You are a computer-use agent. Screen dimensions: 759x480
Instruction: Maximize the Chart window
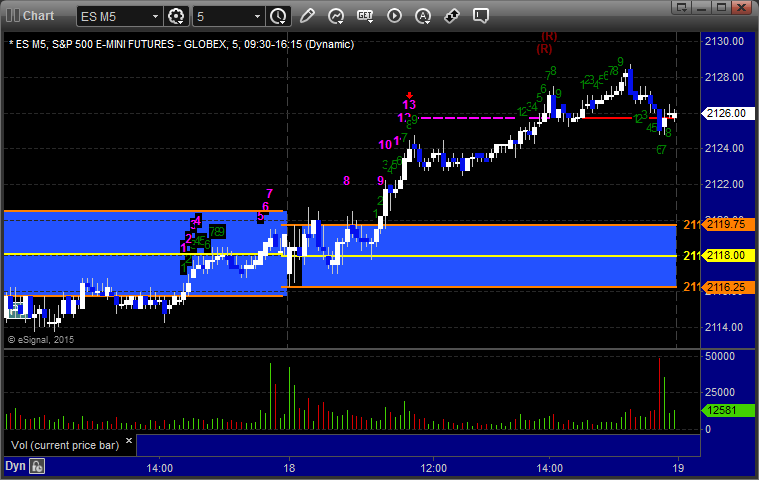(x=721, y=7)
